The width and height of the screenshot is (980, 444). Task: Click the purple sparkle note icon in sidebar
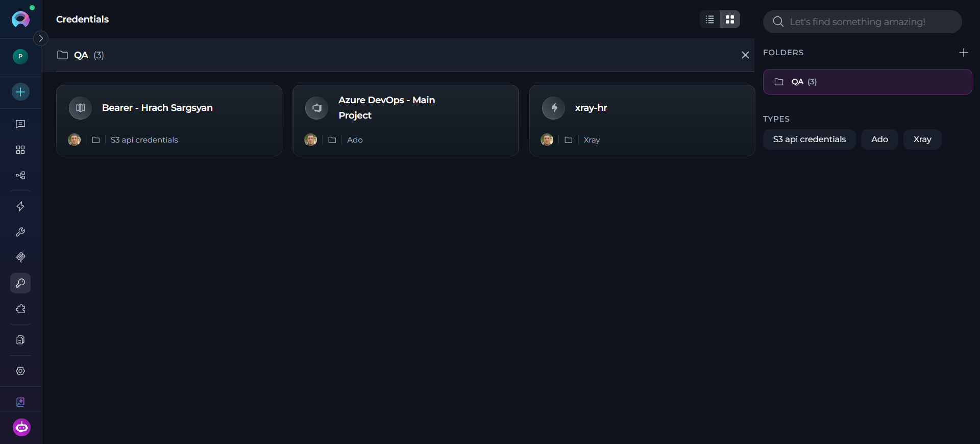20,402
